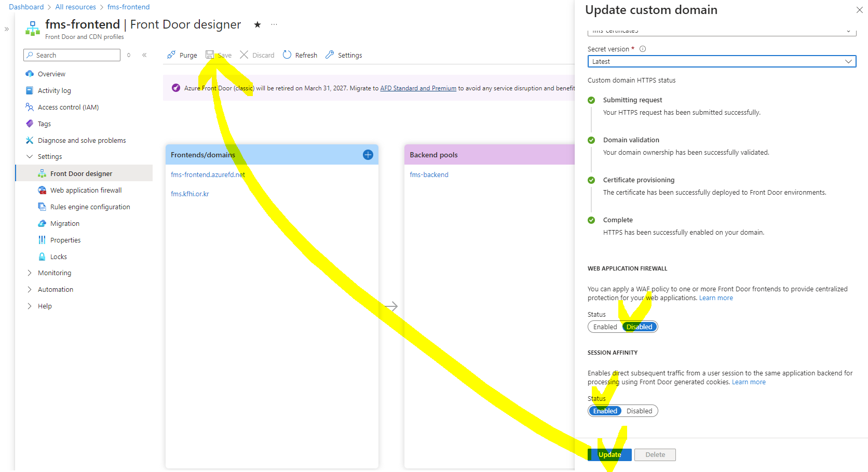Viewport: 868px width, 472px height.
Task: Open Overview in the sidebar
Action: tap(51, 74)
